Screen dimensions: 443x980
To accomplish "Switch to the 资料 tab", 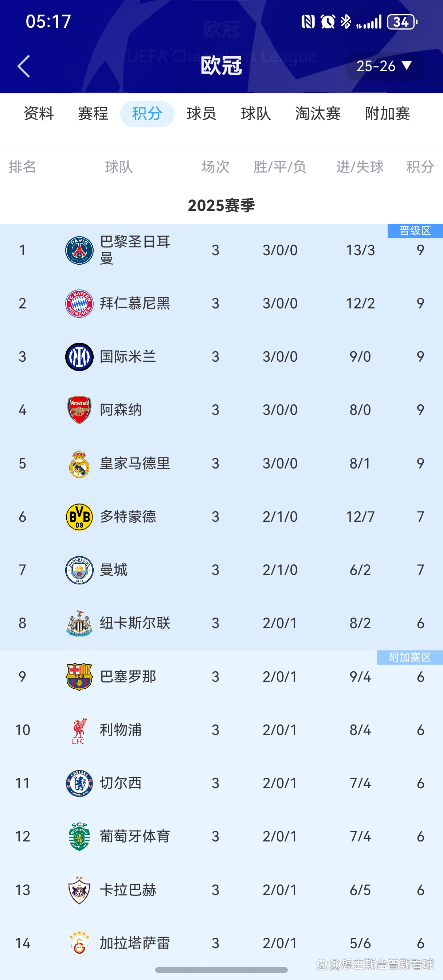I will [x=39, y=114].
